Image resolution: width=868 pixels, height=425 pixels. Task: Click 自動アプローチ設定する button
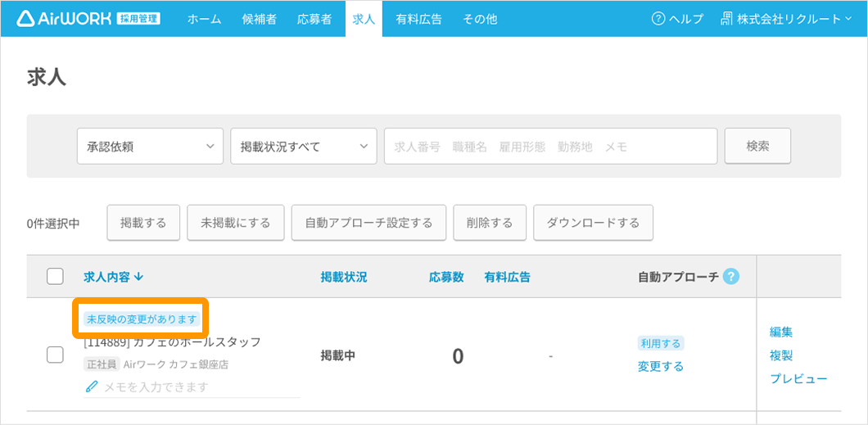pyautogui.click(x=368, y=223)
